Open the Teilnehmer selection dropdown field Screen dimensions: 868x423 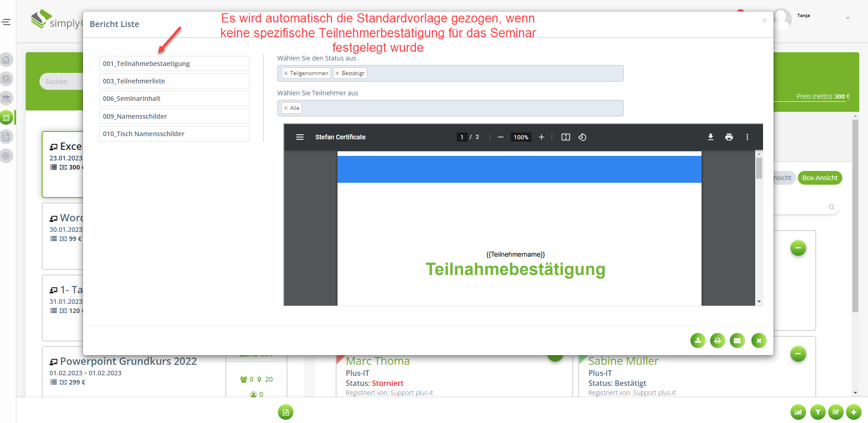tap(459, 108)
